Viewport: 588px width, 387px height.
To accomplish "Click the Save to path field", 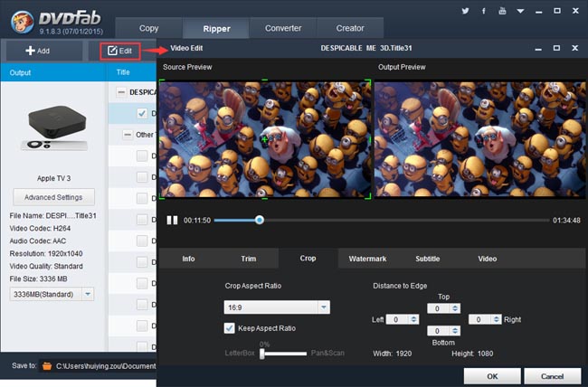I will (98, 366).
